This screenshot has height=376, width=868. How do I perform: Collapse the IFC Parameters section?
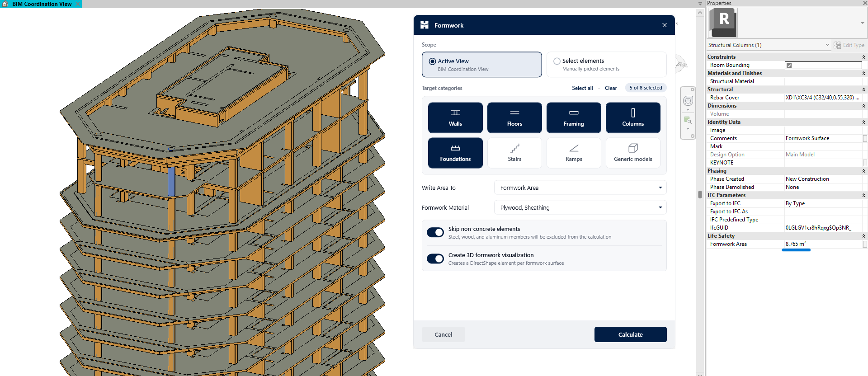[x=863, y=196]
